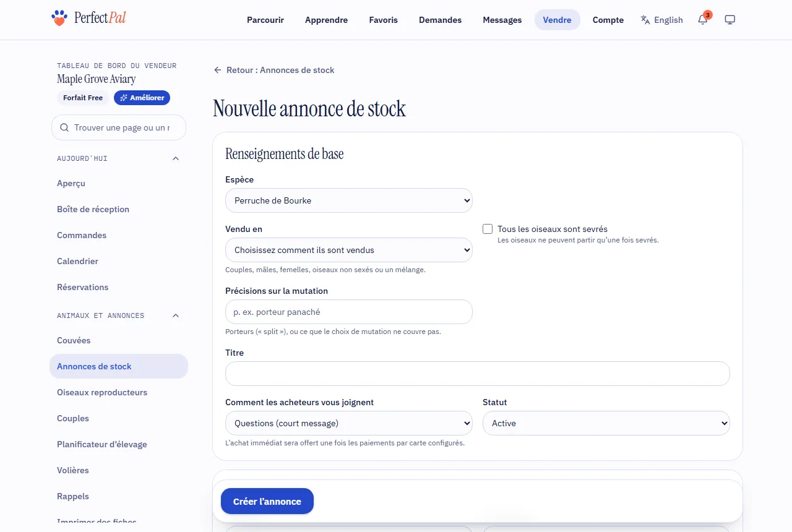The height and width of the screenshot is (532, 792).
Task: Open Oiseaux reproducteurs in sidebar
Action: [x=119, y=392]
